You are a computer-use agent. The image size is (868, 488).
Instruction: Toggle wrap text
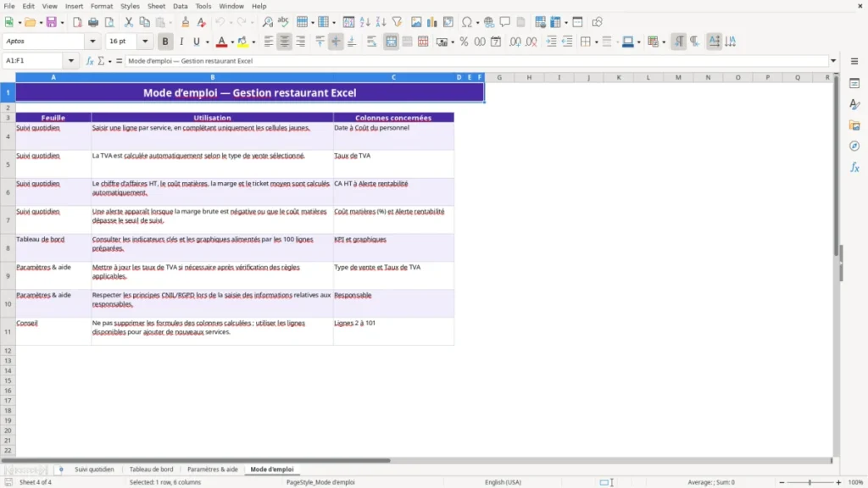tap(371, 42)
